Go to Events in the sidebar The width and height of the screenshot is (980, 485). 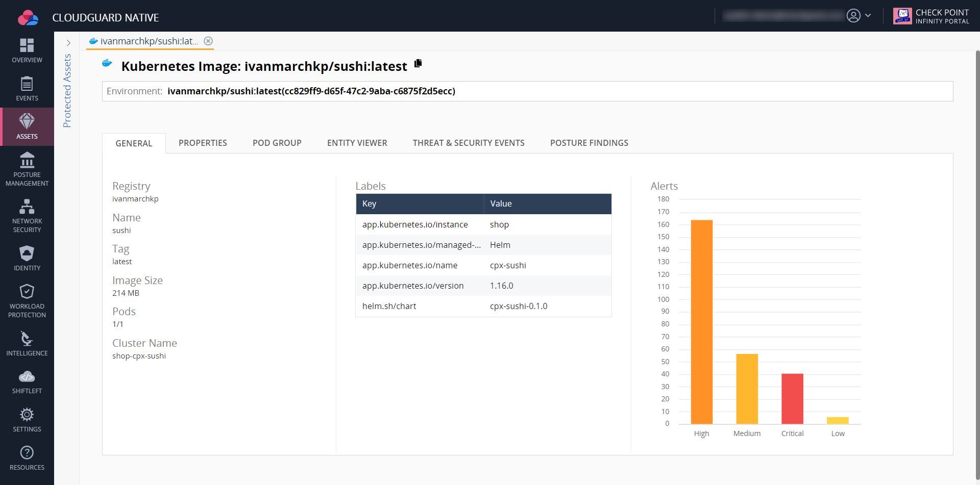(27, 89)
